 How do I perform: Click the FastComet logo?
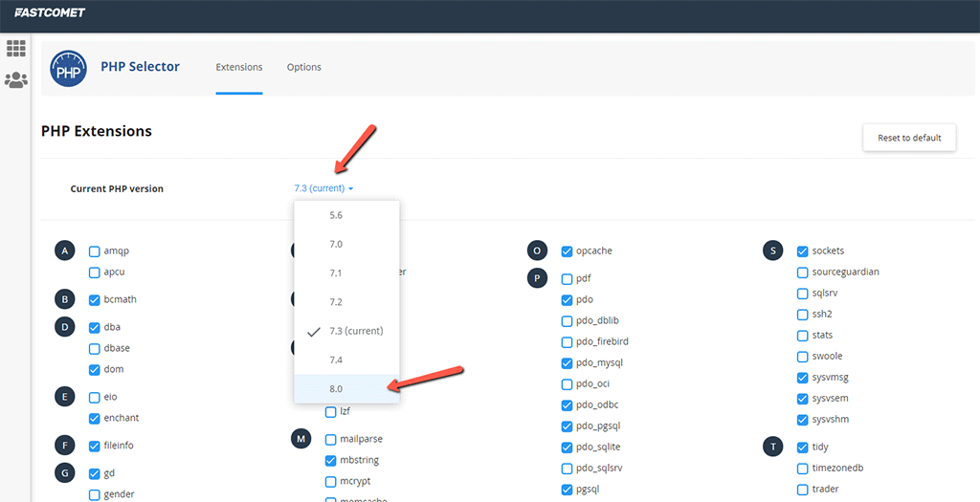pos(50,12)
